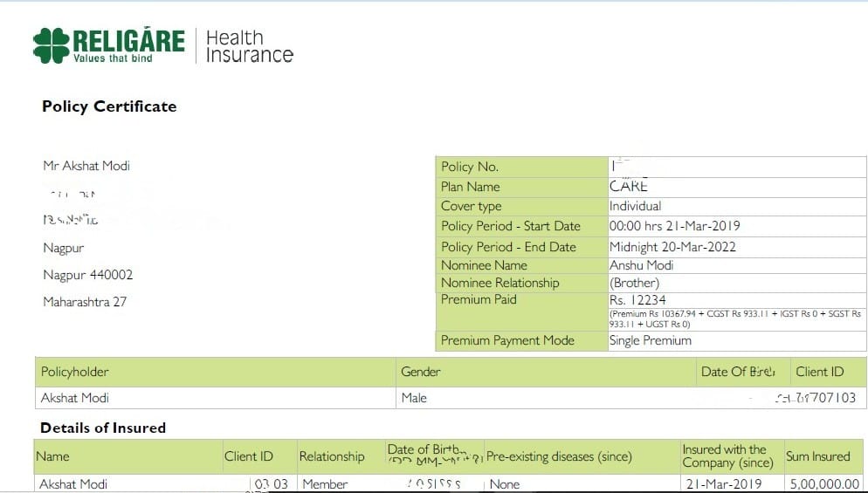Viewport: 868px width, 493px height.
Task: Select '00:00 hrs 21-Mar-2019' start date value
Action: [x=674, y=226]
